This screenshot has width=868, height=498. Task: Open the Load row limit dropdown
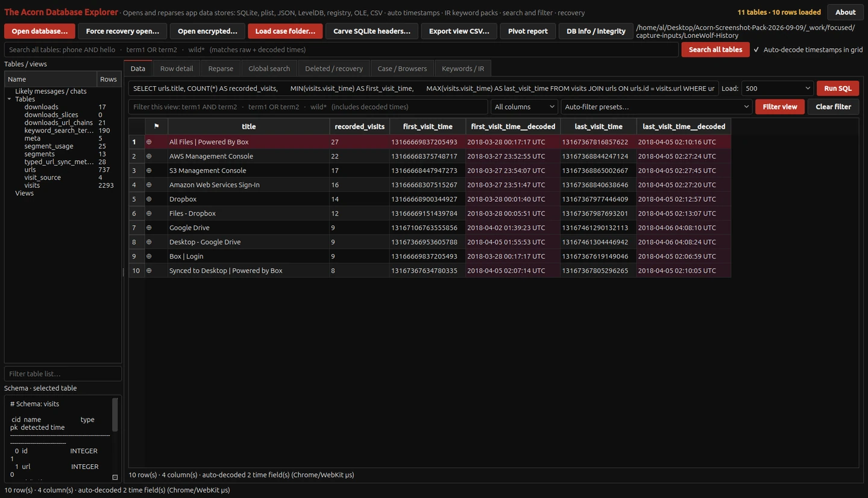coord(778,89)
